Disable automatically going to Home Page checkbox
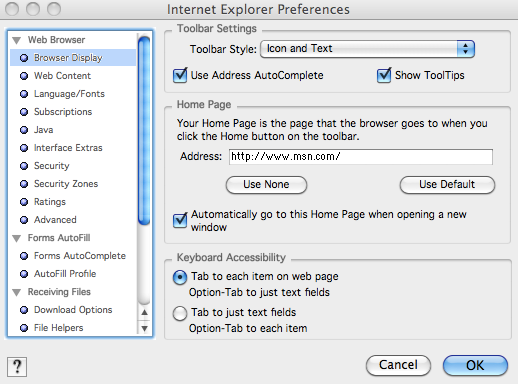 [x=180, y=220]
